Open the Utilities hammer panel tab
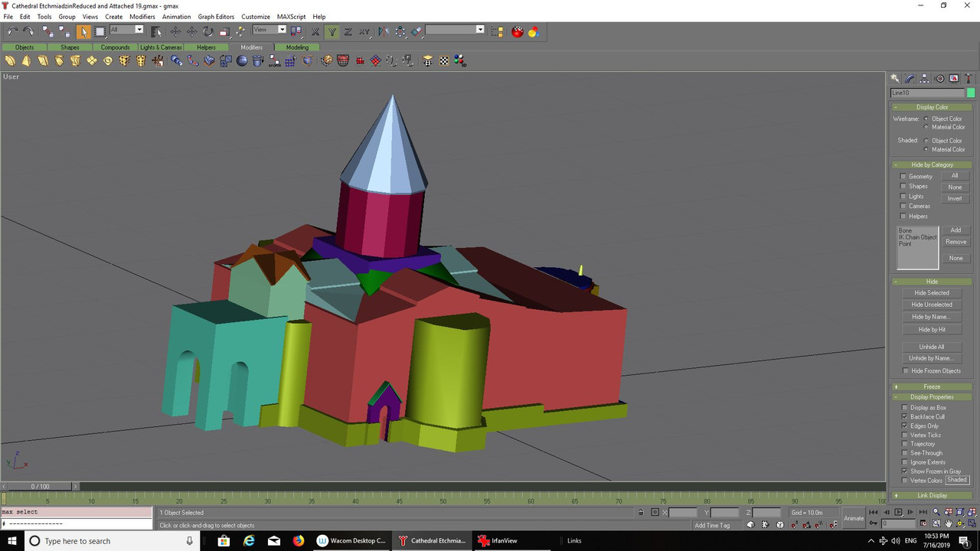The width and height of the screenshot is (980, 551). 969,78
